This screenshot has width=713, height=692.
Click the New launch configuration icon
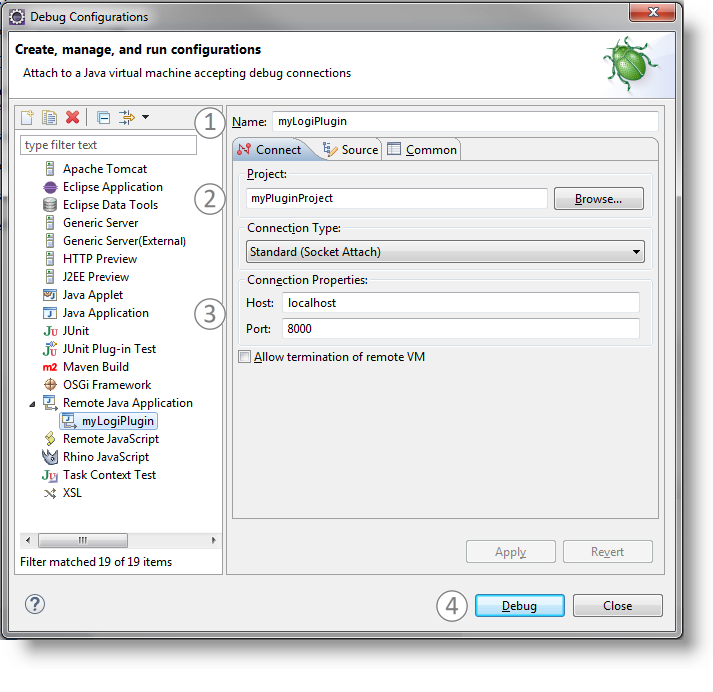[x=27, y=117]
